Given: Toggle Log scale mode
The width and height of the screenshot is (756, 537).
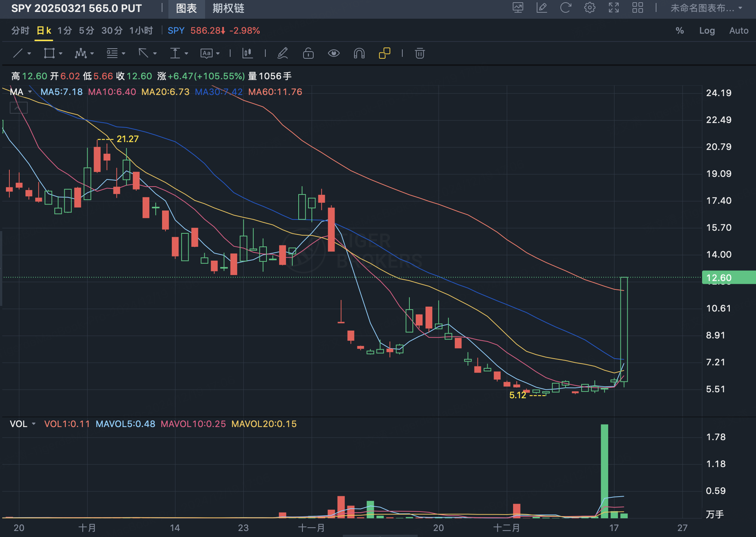Looking at the screenshot, I should click(707, 31).
